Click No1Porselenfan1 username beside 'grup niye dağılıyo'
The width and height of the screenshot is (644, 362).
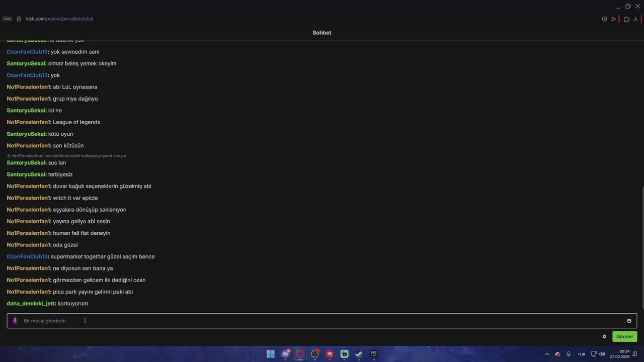(x=29, y=99)
